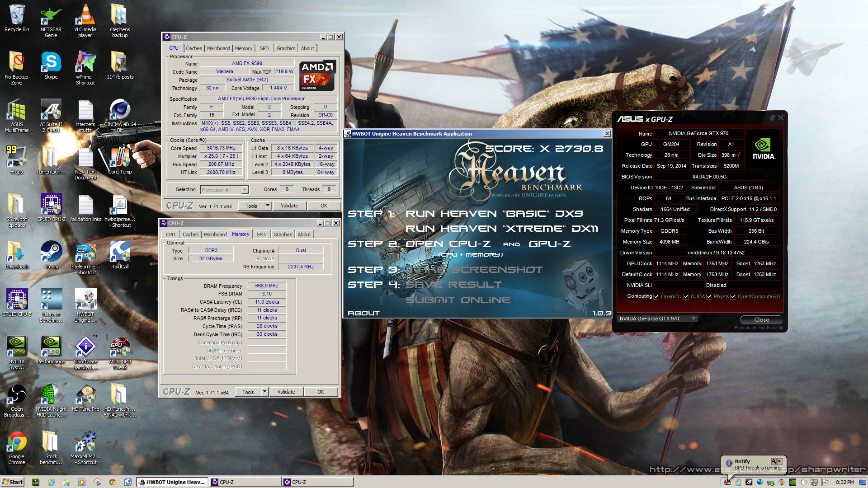Open About tab in bottom CPU-Z window

304,235
